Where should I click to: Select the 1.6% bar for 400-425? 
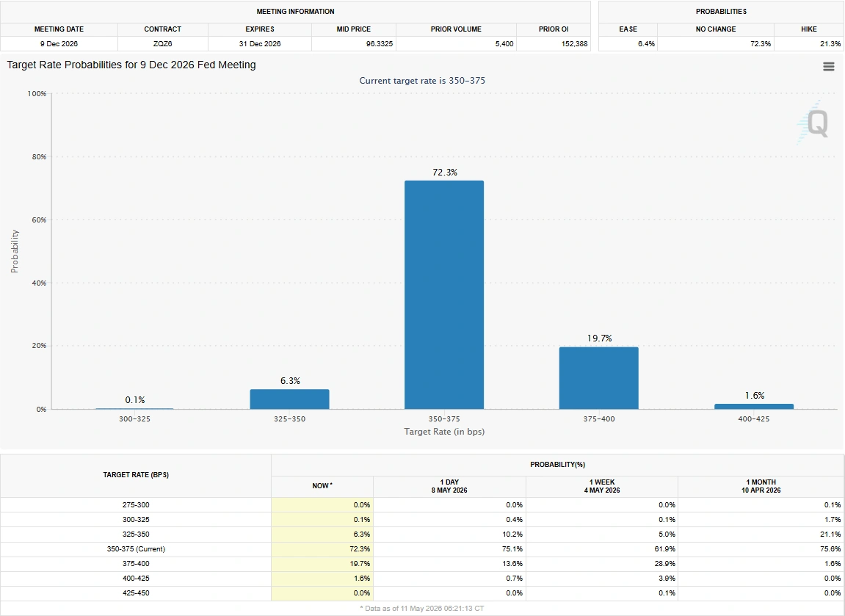pos(754,406)
